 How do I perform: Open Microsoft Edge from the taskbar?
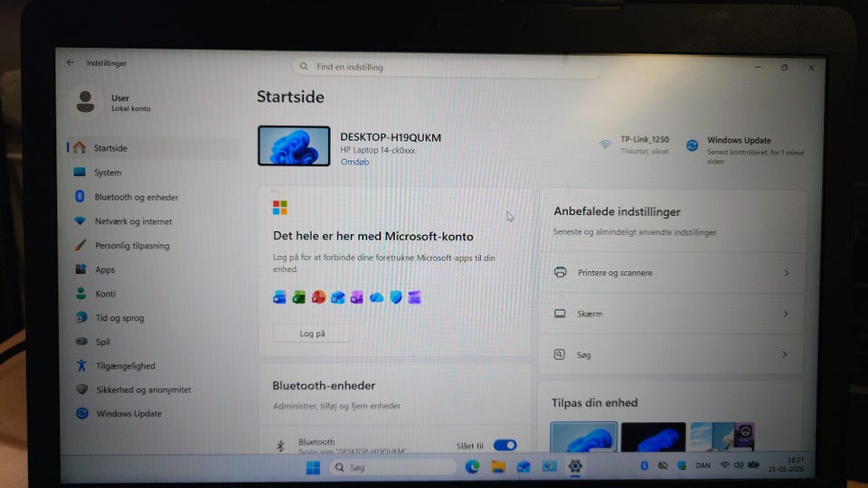tap(472, 467)
